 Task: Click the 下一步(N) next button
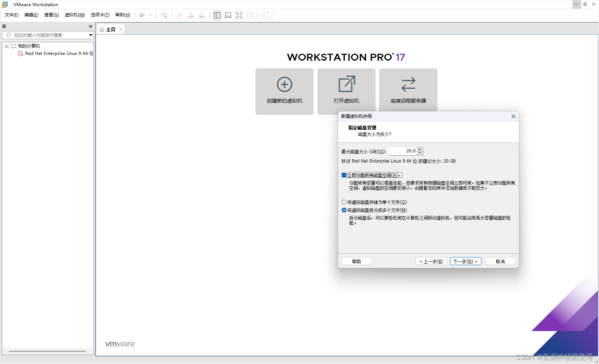tap(466, 261)
